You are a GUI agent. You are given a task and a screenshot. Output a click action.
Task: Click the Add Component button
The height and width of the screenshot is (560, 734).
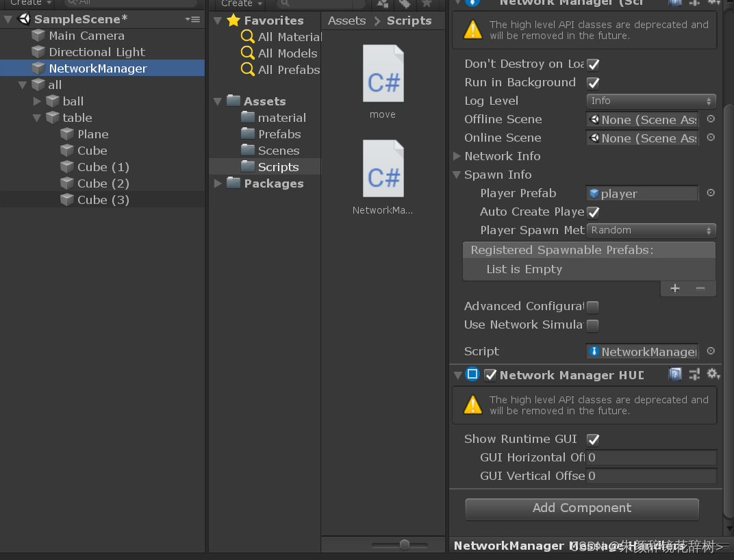click(x=582, y=509)
